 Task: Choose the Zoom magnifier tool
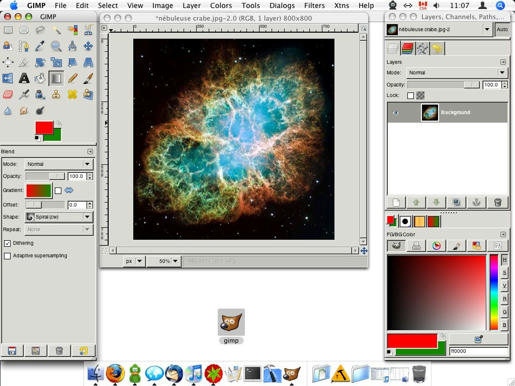pyautogui.click(x=56, y=46)
